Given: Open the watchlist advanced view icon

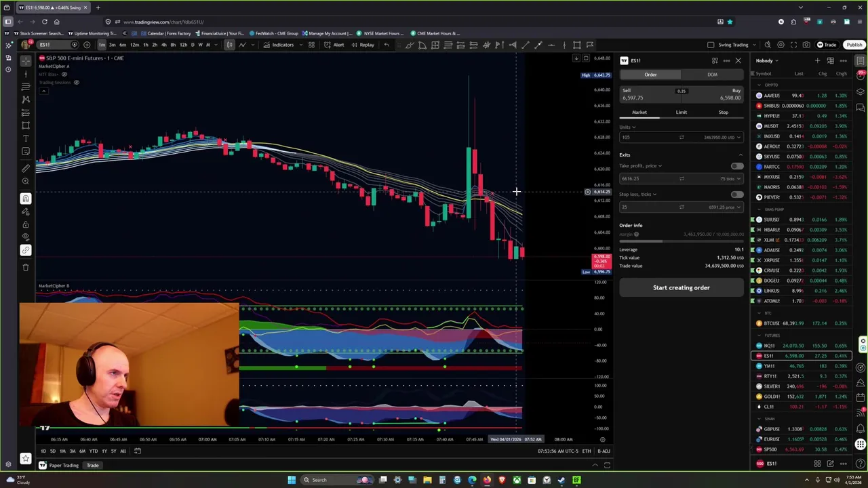Looking at the screenshot, I should (x=830, y=61).
